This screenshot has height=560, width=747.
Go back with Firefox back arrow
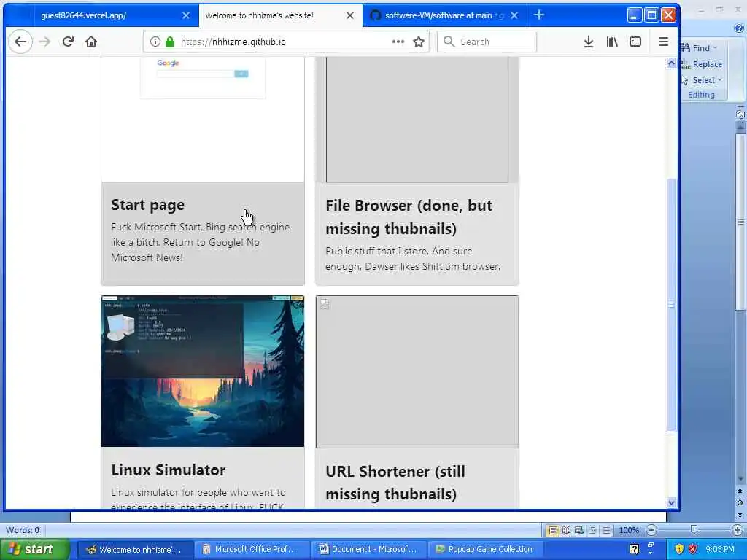20,42
